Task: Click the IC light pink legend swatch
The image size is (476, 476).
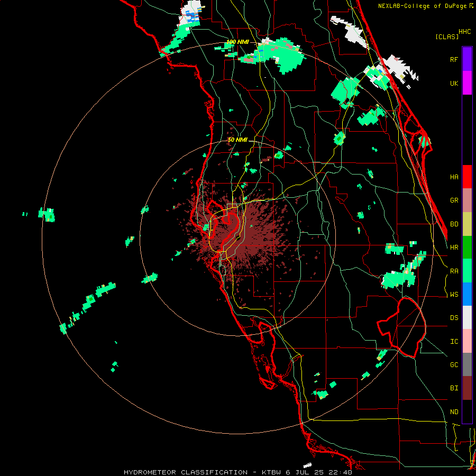Action: [x=467, y=341]
